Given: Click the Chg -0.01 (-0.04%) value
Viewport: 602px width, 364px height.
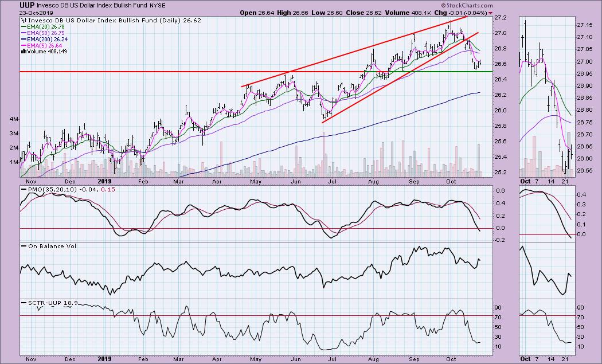Looking at the screenshot, I should pos(460,13).
